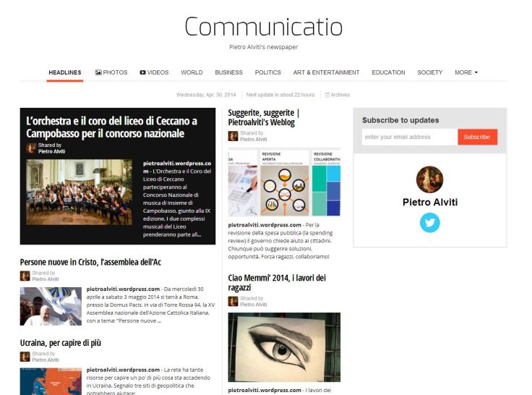Screen dimensions: 532x395
Task: Expand the MORE dropdown menu
Action: tap(466, 72)
